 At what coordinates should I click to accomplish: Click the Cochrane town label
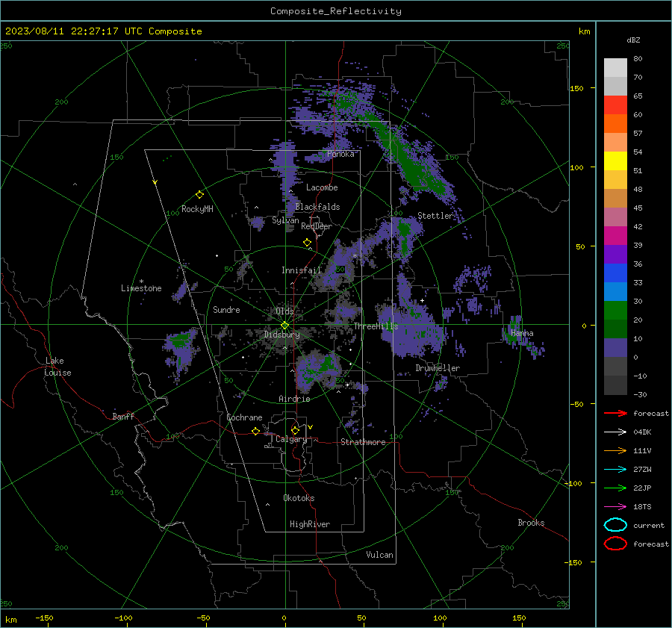pyautogui.click(x=244, y=417)
